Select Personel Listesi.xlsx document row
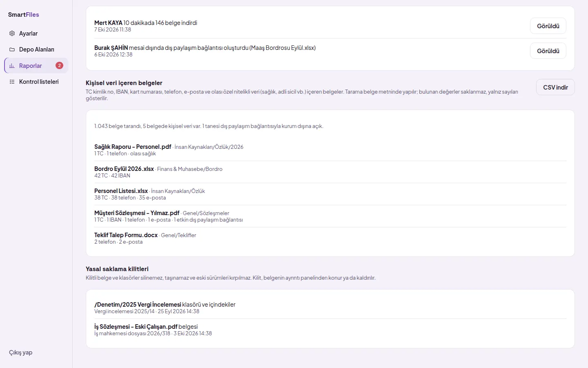This screenshot has height=368, width=588. (330, 194)
